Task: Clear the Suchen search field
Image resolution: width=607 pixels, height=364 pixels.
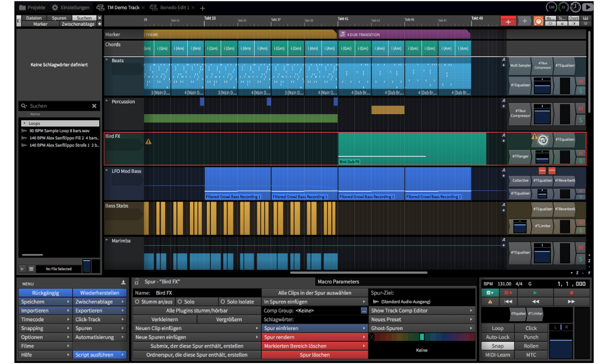Action: click(x=94, y=105)
